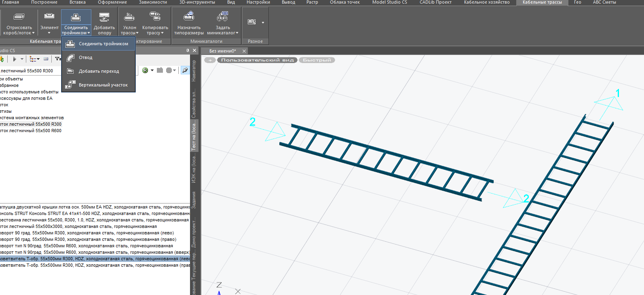Screen dimensions: 644x295
Task: Select tree row Аксессуары для лотков EA
Action: coord(26,98)
